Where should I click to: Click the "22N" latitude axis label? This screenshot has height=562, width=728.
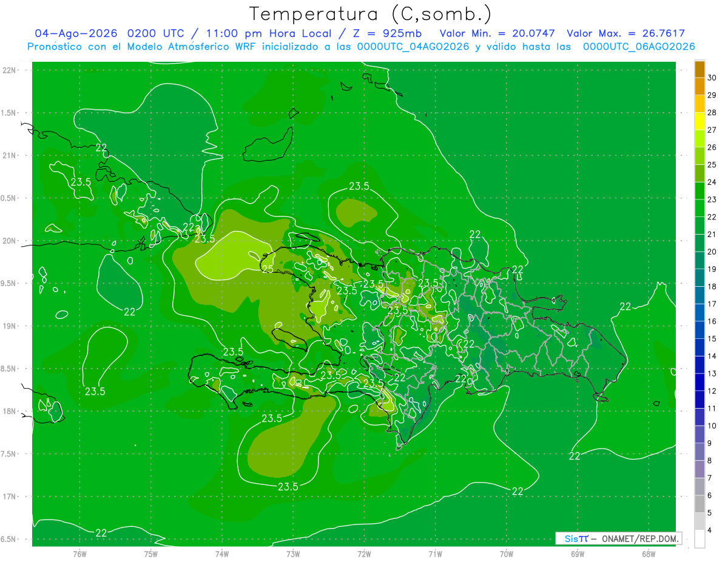click(x=9, y=70)
